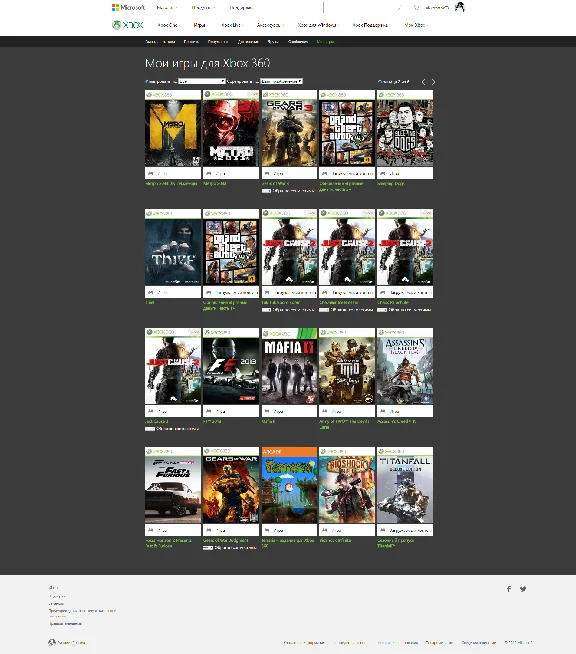Click controller icon under Army of Two cover
576x654 pixels.
[x=324, y=411]
